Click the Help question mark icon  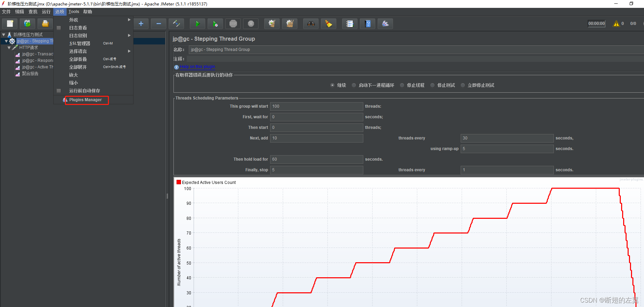[367, 24]
